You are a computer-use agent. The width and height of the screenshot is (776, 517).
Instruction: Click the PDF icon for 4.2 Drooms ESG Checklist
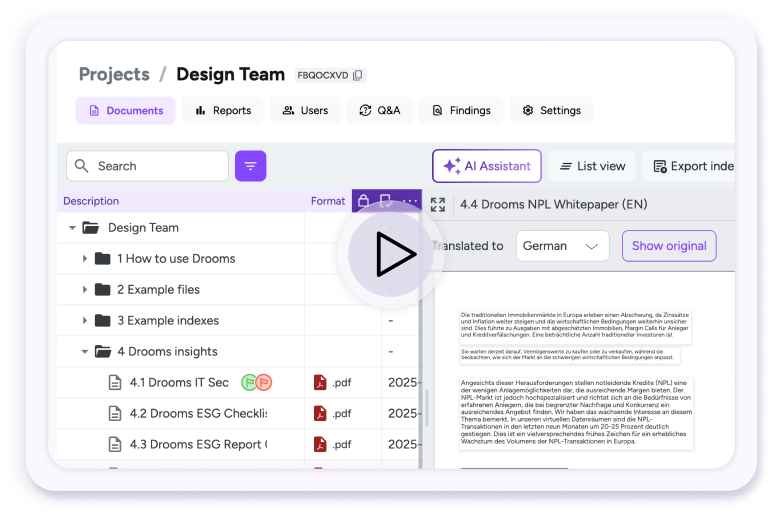point(320,413)
